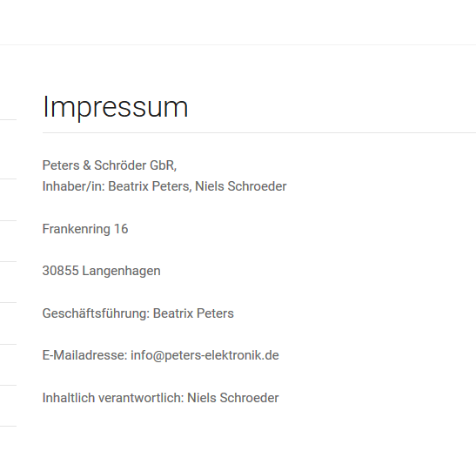
Task: Click the word Inhaltlich in the last line
Action: [x=69, y=398]
